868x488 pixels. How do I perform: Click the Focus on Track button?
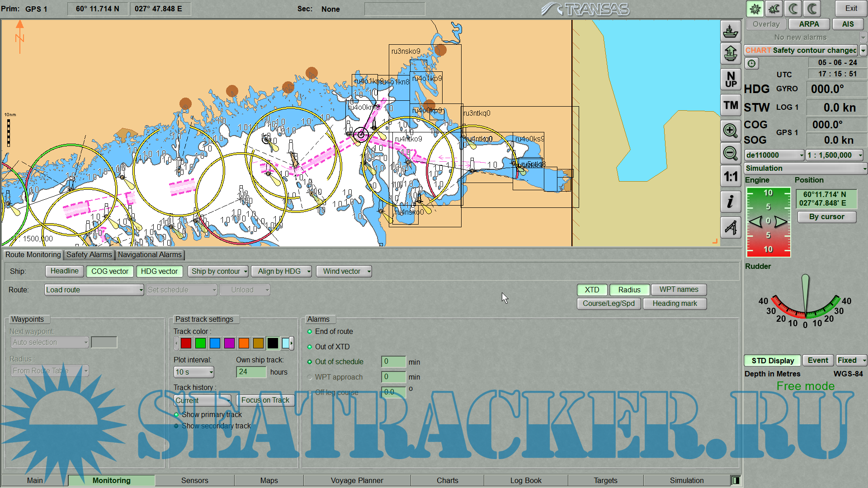click(x=265, y=400)
